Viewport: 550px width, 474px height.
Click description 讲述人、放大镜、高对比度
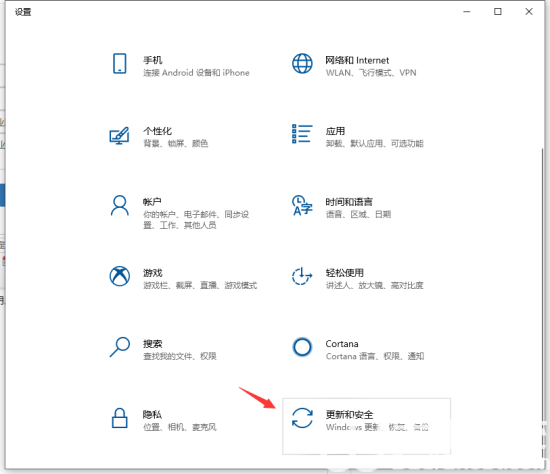374,285
